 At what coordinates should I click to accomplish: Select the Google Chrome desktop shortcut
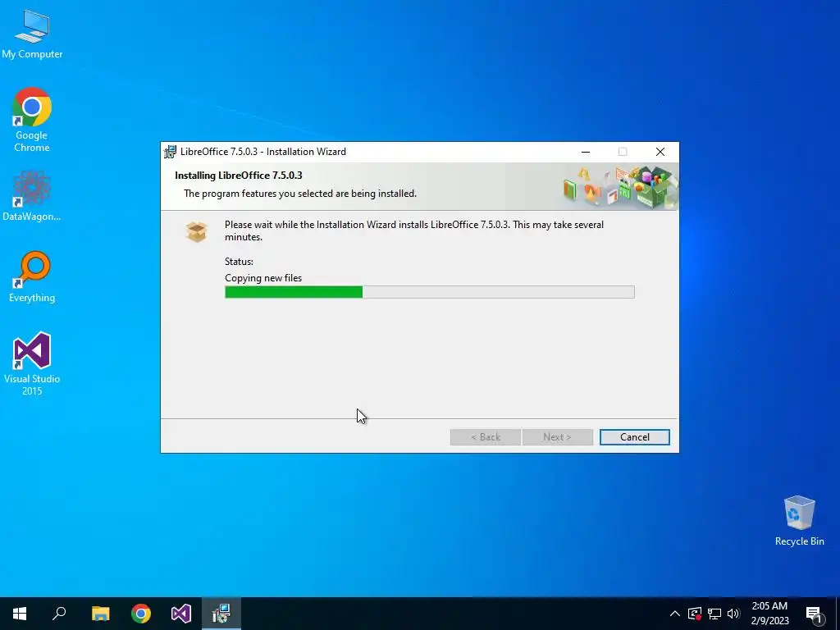32,120
